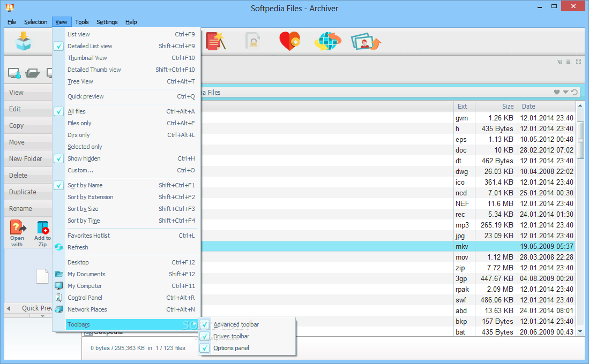Click the extract archive box icon
The width and height of the screenshot is (589, 364).
23,41
